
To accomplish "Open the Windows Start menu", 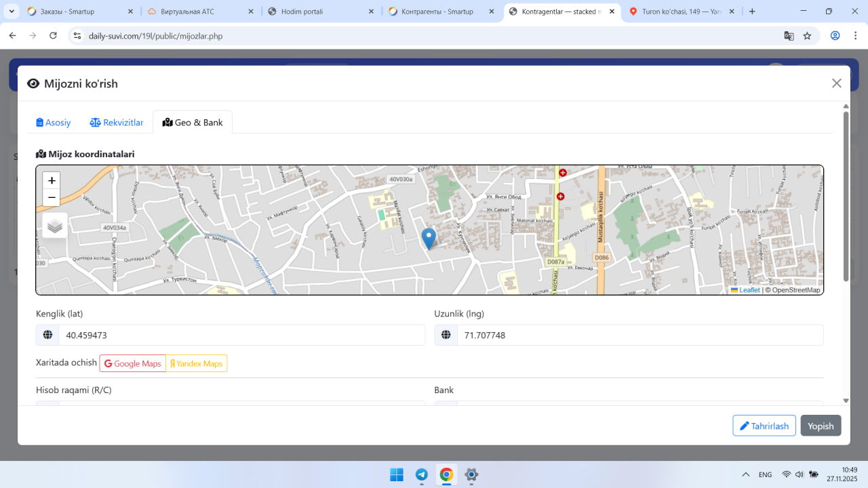I will pos(397,474).
